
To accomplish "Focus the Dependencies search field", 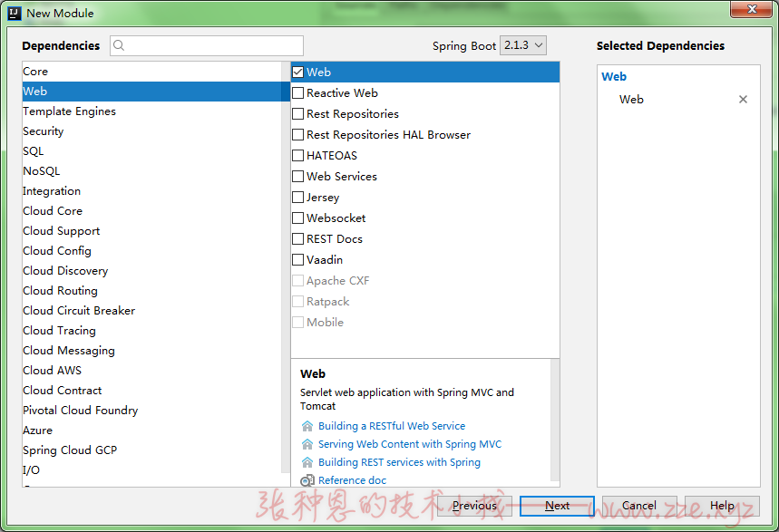I will point(207,45).
